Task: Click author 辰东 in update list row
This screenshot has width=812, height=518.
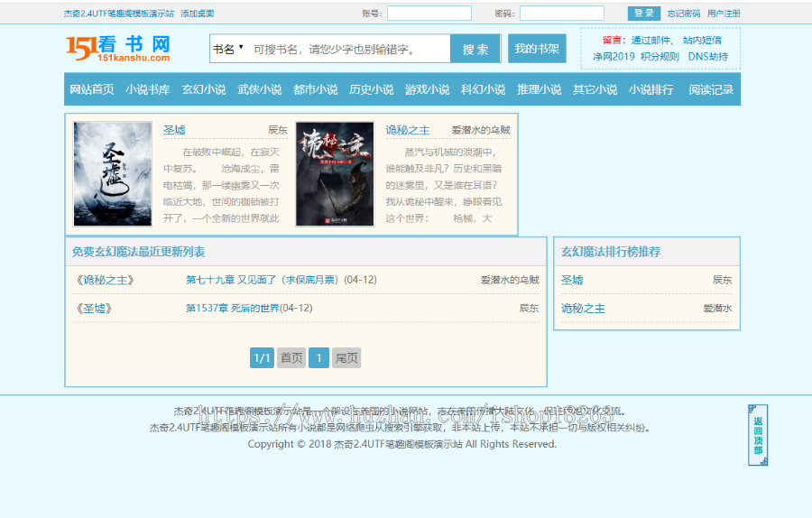Action: (x=530, y=309)
